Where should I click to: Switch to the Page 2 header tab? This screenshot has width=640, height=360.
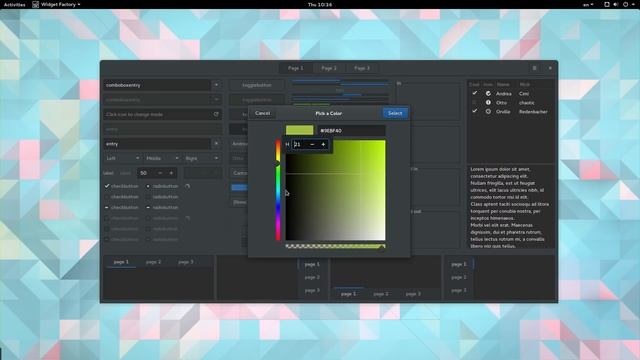(x=329, y=68)
